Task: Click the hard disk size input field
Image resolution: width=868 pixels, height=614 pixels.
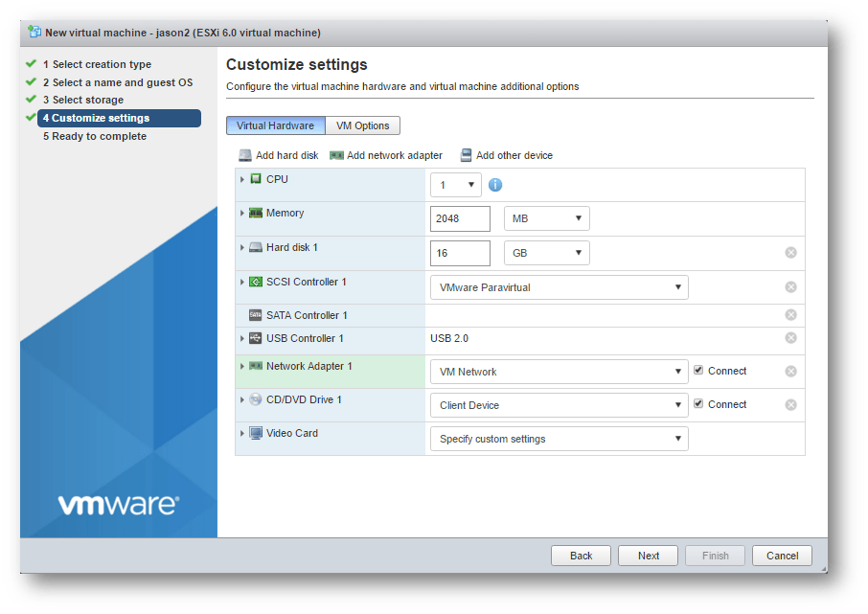Action: click(x=460, y=253)
